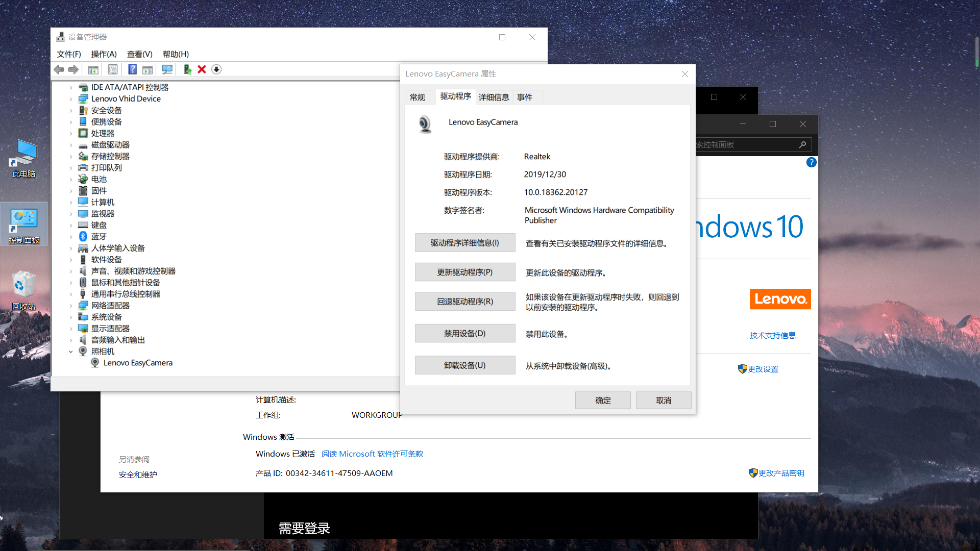The height and width of the screenshot is (551, 980).
Task: Click the scan for hardware changes icon
Action: coord(167,69)
